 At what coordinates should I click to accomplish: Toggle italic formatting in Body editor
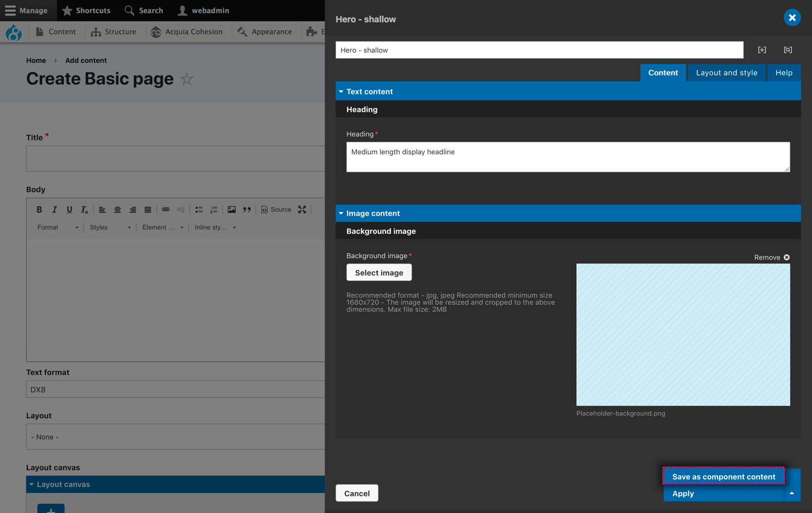(54, 209)
